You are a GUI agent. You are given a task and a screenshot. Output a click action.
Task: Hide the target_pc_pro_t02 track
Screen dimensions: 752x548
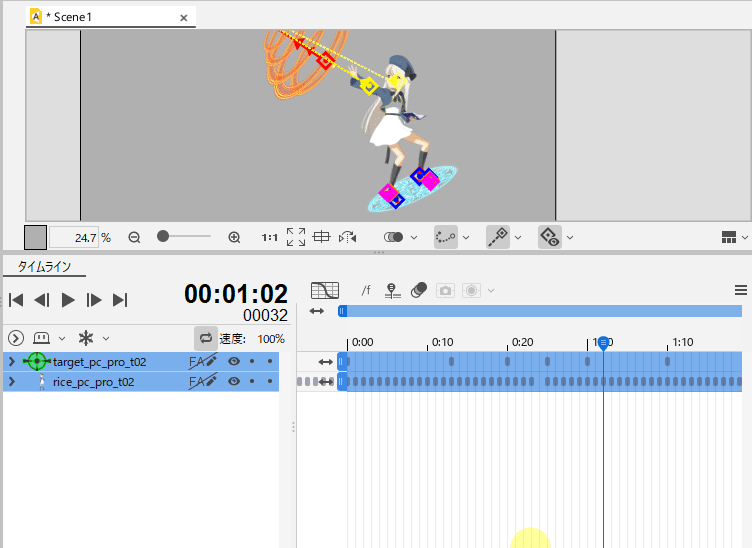point(234,361)
